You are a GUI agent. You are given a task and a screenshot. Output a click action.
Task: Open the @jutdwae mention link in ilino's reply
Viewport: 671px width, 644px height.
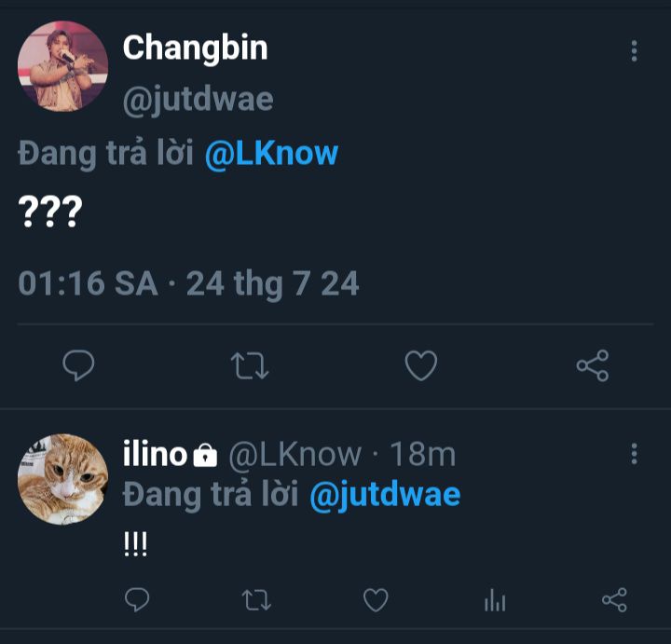(x=384, y=494)
